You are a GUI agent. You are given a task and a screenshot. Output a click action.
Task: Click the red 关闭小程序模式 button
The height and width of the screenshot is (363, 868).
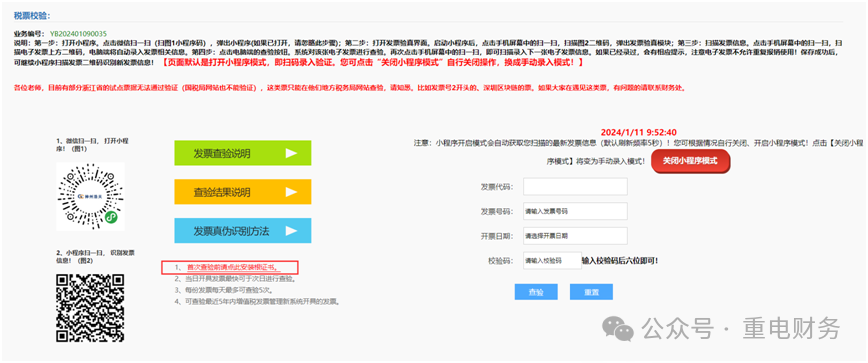click(x=690, y=161)
